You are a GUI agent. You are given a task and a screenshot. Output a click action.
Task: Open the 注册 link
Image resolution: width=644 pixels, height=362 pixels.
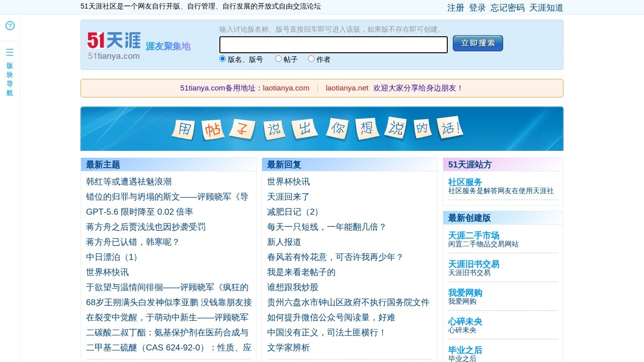(x=456, y=8)
